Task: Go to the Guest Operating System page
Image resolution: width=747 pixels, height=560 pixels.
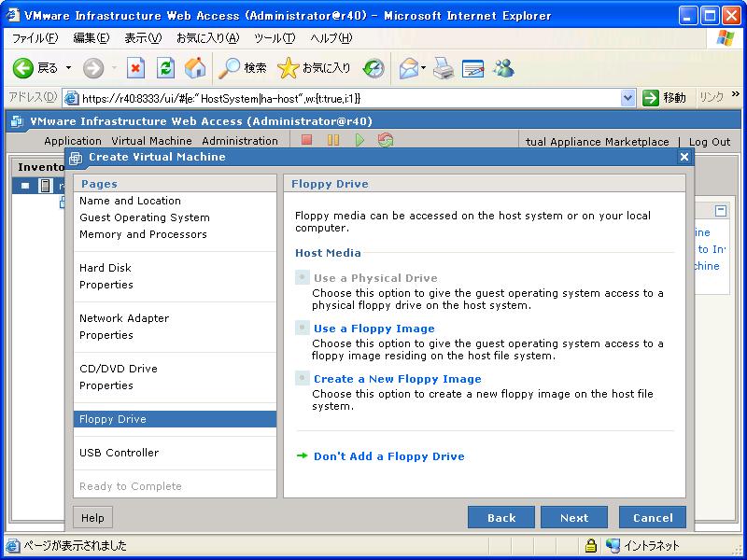Action: (145, 217)
